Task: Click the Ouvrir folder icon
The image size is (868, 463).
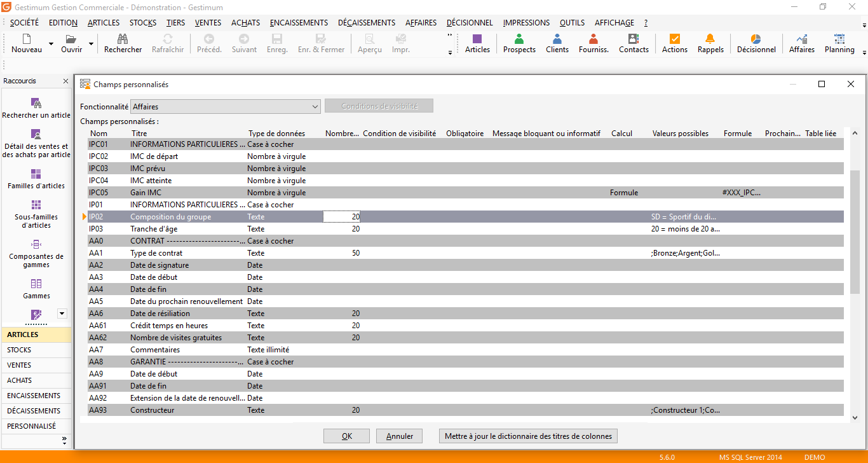Action: click(71, 39)
